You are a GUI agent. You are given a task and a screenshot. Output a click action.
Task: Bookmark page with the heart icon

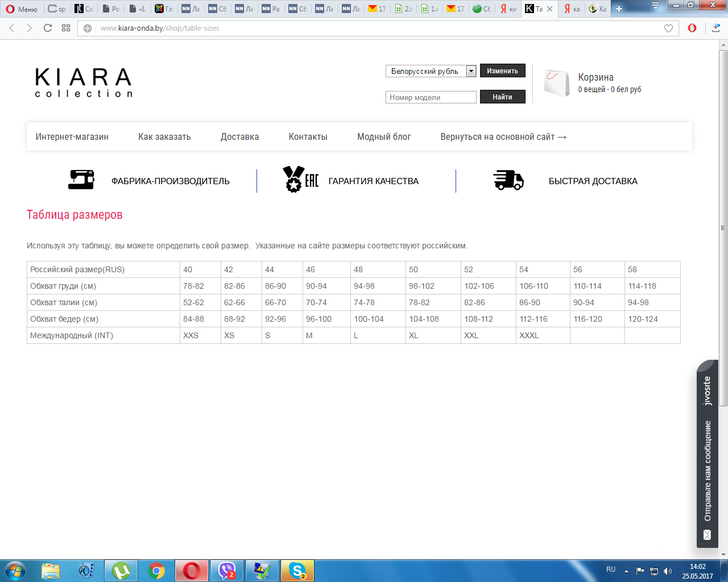point(668,28)
